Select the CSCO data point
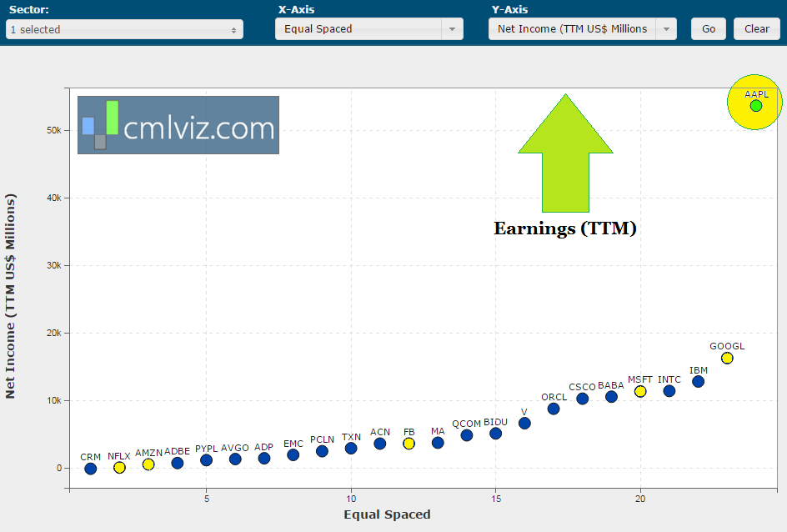 [x=582, y=399]
